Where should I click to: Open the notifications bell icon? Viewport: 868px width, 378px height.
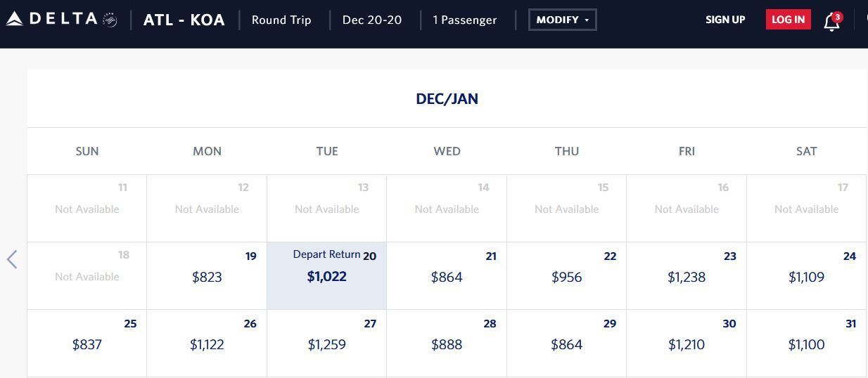(831, 21)
